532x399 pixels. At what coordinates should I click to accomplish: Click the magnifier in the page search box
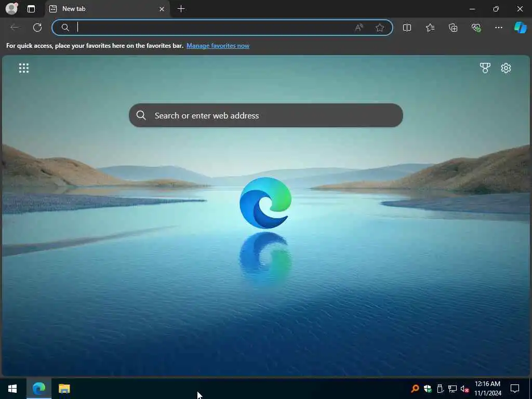[x=141, y=115]
